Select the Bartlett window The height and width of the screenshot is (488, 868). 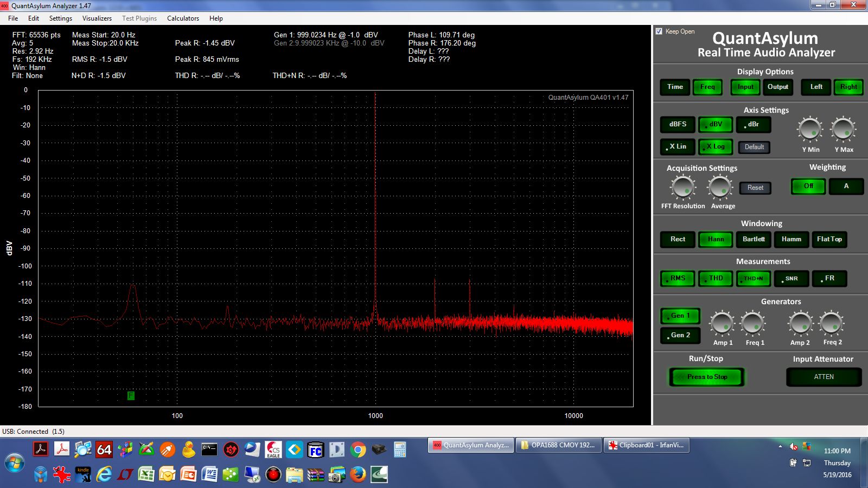[x=754, y=239]
